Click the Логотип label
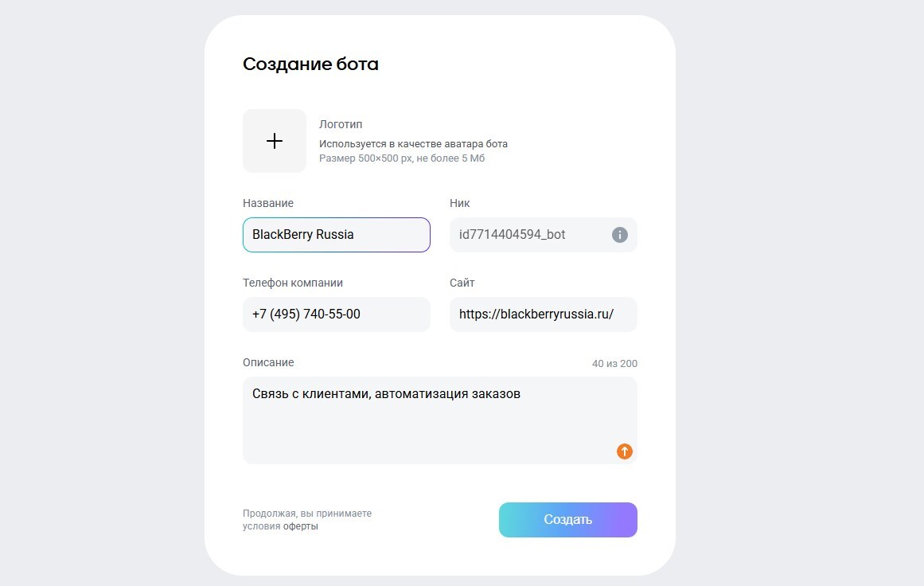The height and width of the screenshot is (586, 924). coord(341,125)
